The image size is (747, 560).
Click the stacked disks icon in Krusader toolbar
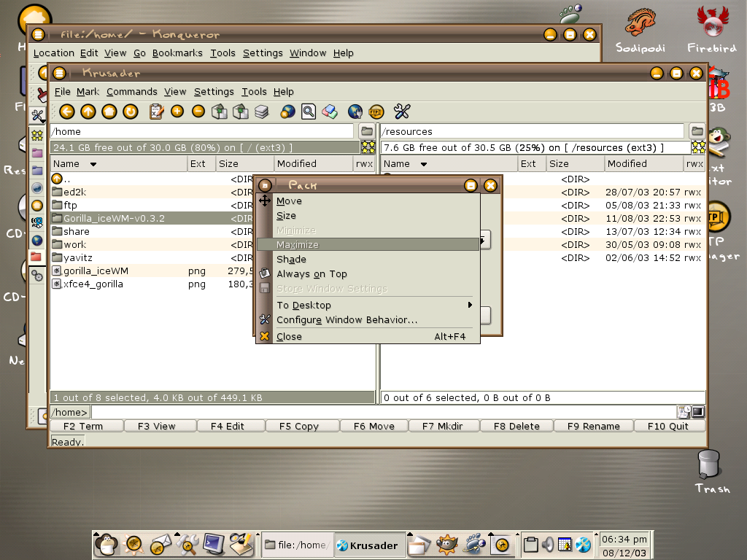[262, 112]
